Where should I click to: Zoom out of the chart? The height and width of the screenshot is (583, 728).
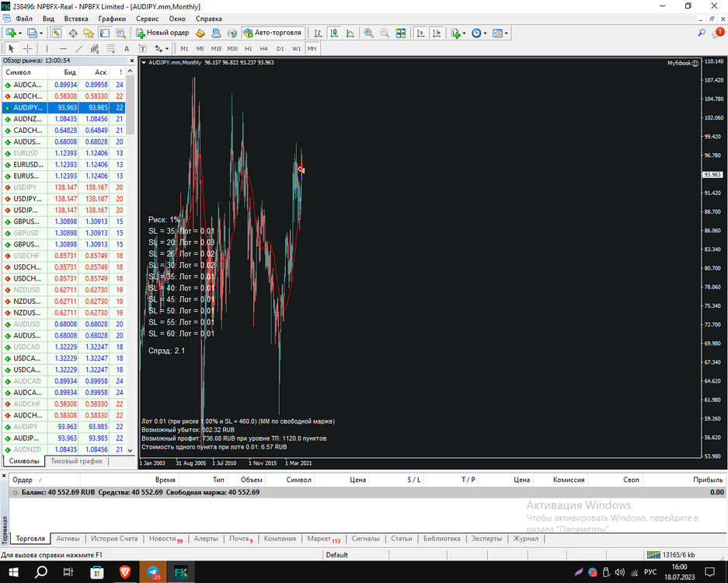pyautogui.click(x=385, y=33)
